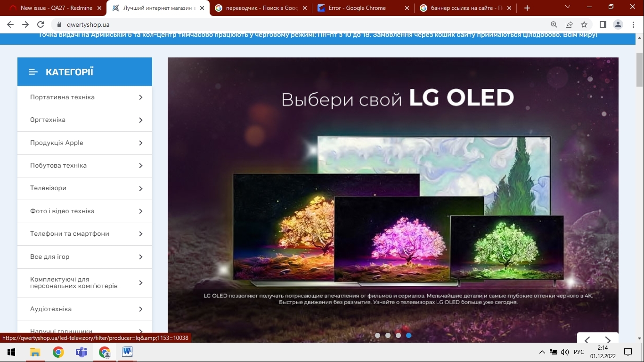The width and height of the screenshot is (644, 362).
Task: Open the Продукція Apple category
Action: point(57,143)
